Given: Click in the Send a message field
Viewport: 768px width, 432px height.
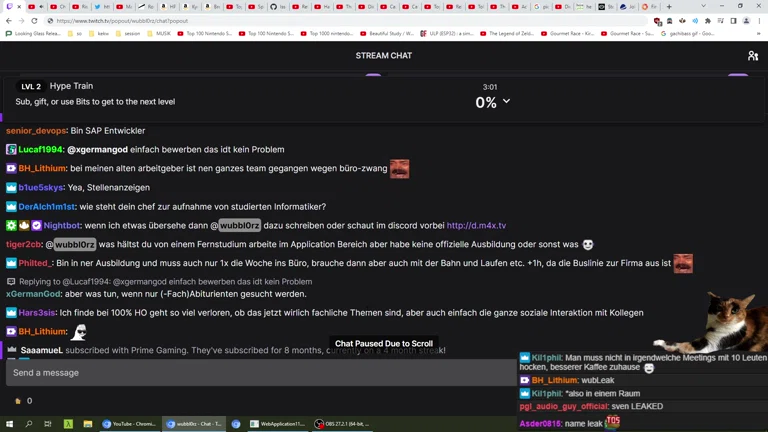Looking at the screenshot, I should (x=261, y=373).
